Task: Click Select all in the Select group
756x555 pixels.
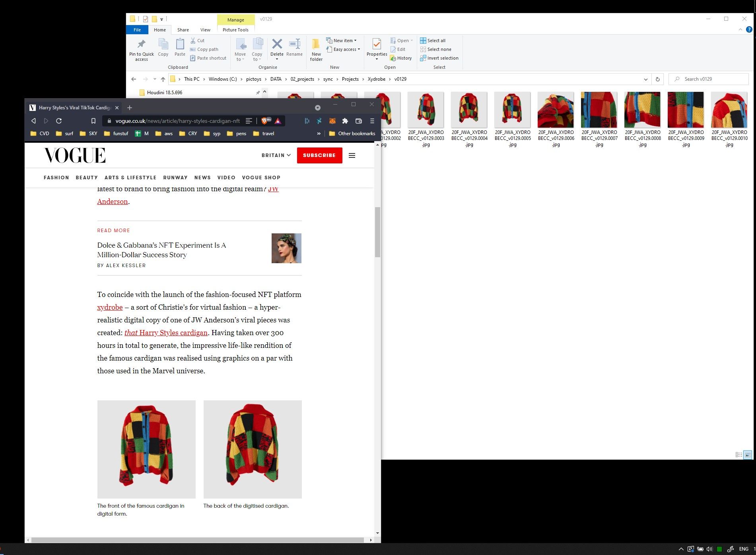Action: point(433,41)
